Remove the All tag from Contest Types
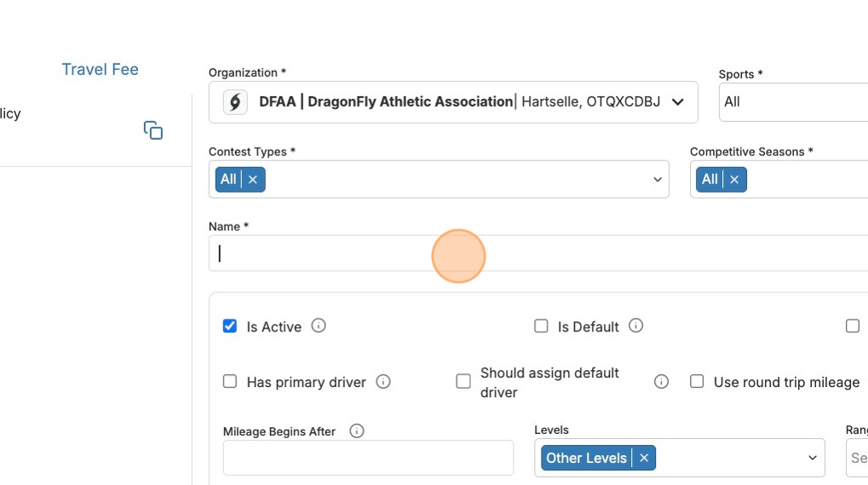The height and width of the screenshot is (485, 868). [253, 180]
